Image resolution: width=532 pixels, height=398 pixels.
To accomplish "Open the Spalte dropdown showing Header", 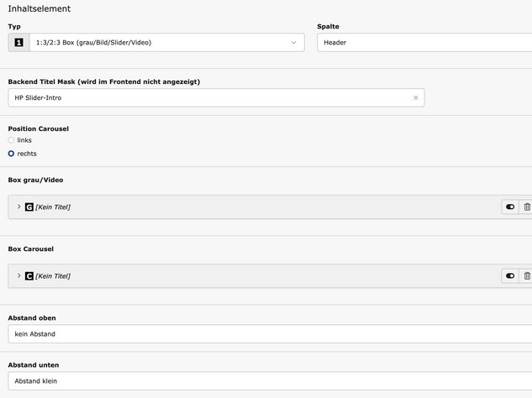I will point(424,42).
